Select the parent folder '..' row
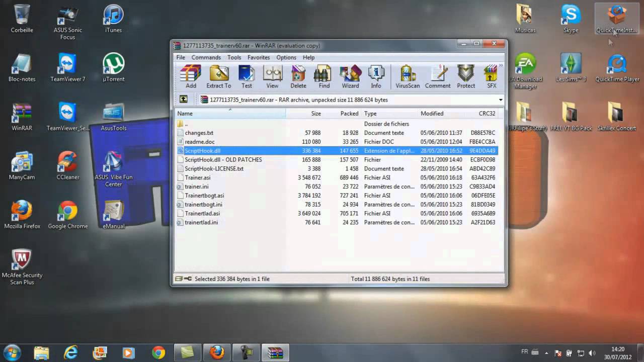 click(336, 124)
